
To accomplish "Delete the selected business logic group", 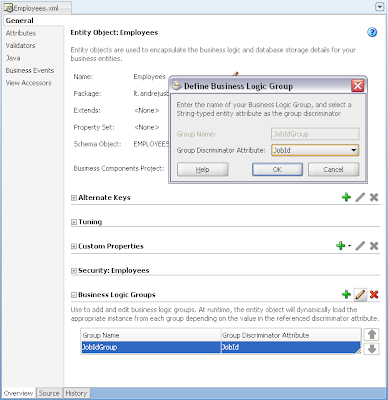I will point(374,294).
